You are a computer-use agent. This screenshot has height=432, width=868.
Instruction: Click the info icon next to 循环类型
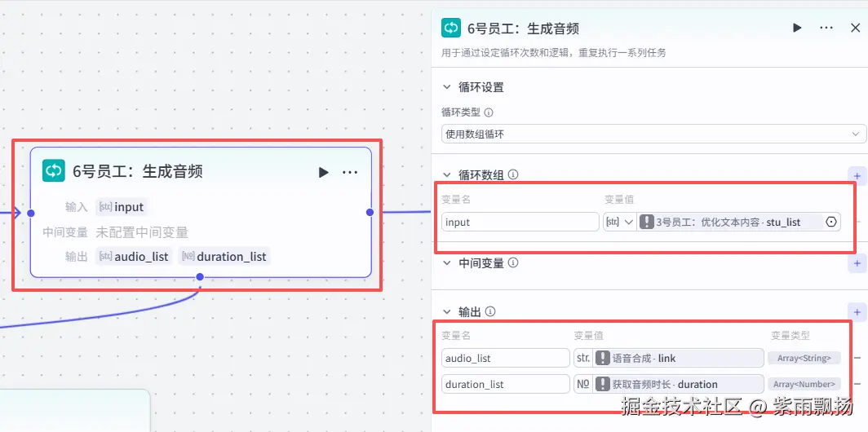click(x=489, y=112)
